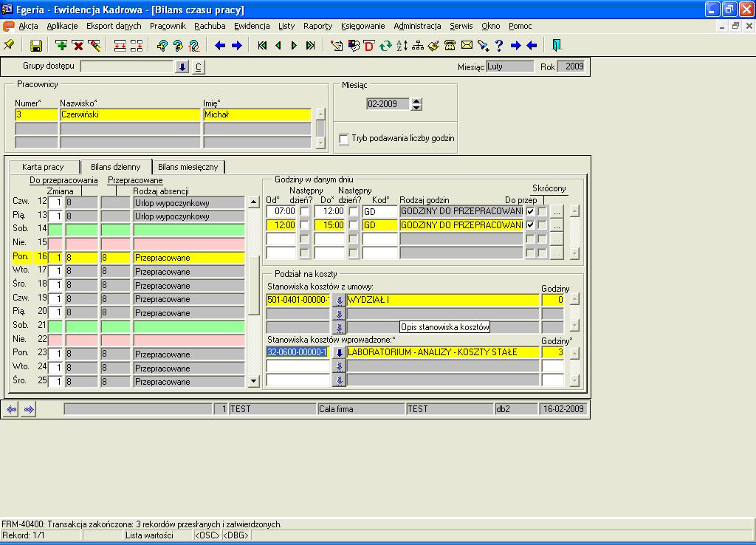Add a new record with green plus
756x545 pixels.
click(x=61, y=45)
